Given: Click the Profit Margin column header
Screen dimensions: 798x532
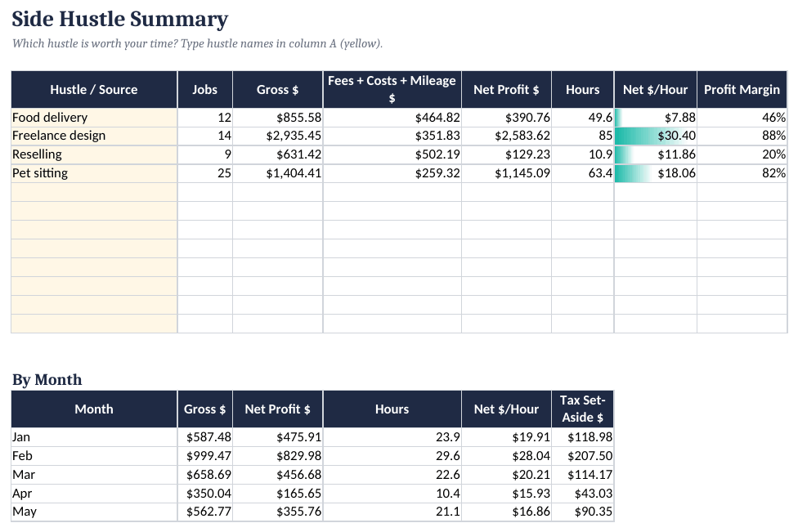Looking at the screenshot, I should coord(742,90).
